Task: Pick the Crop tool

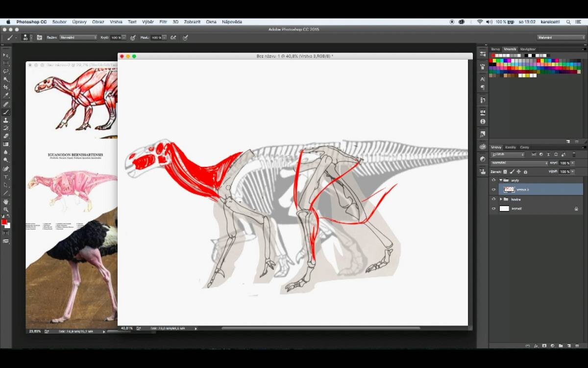Action: point(6,87)
